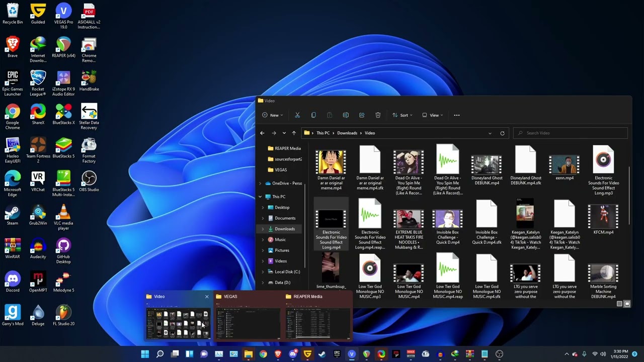
Task: Open the Recycle Bin
Action: tap(13, 14)
